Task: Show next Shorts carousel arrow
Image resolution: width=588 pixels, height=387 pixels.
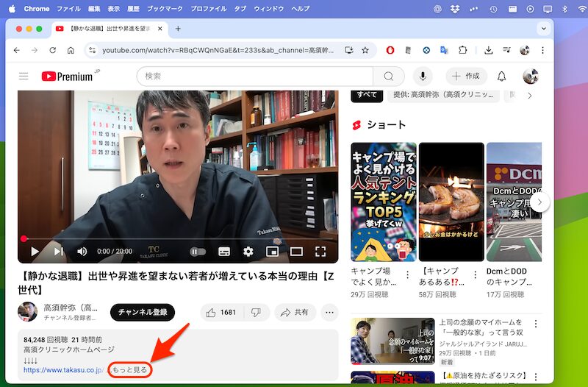Action: point(539,202)
